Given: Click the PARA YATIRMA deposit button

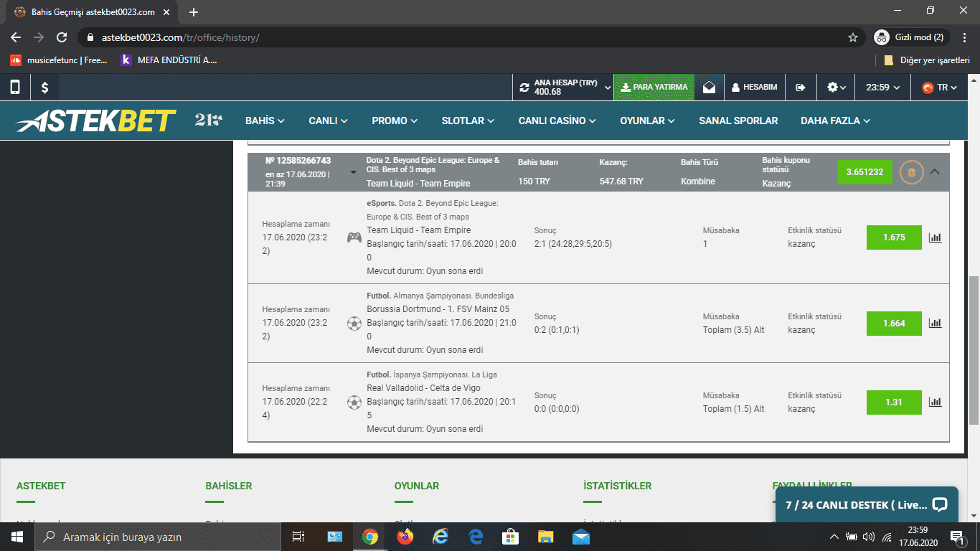Looking at the screenshot, I should coord(654,88).
